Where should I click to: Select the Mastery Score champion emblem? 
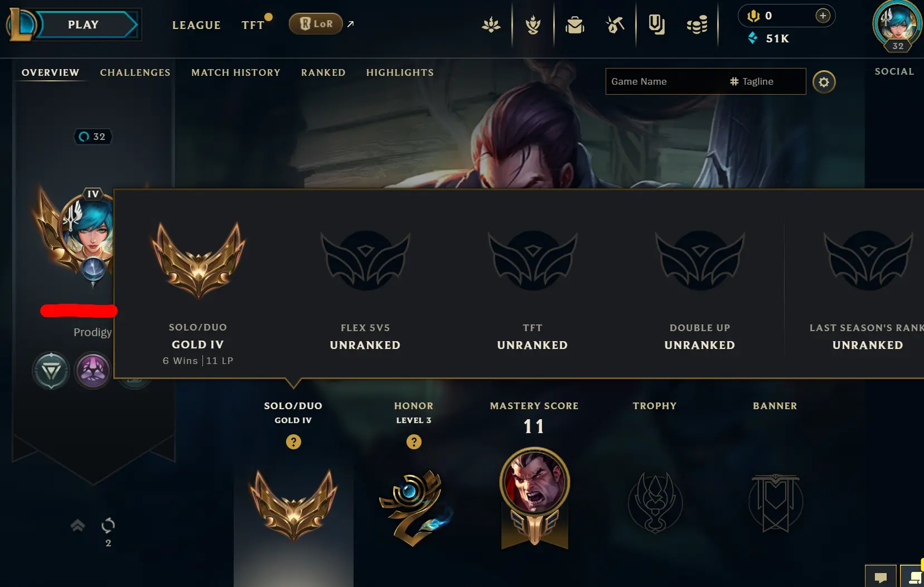point(534,496)
